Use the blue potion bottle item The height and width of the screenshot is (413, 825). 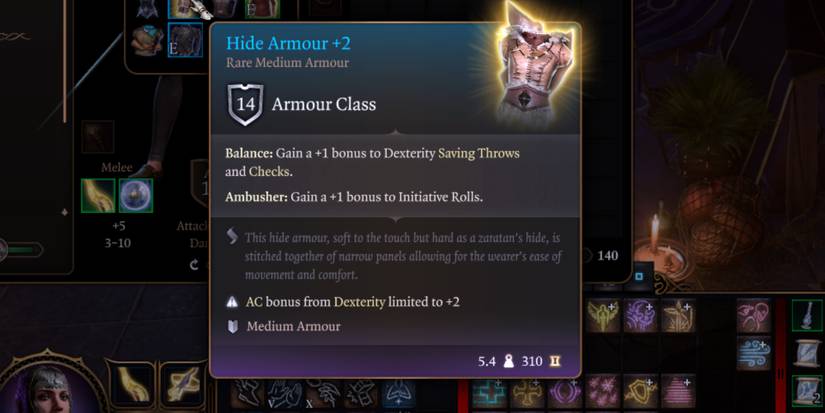[x=807, y=316]
